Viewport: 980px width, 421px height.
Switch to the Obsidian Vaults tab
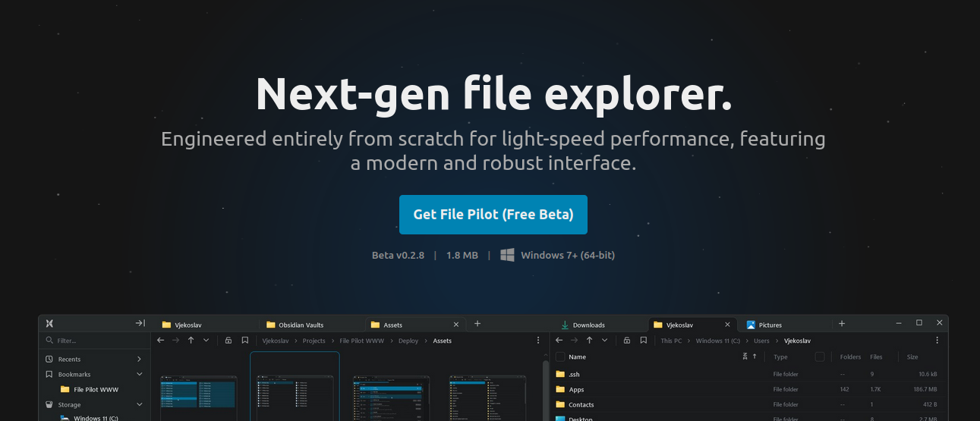[301, 325]
